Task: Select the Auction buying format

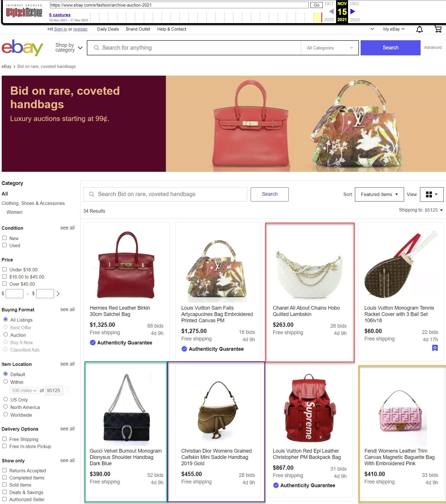Action: (5, 334)
